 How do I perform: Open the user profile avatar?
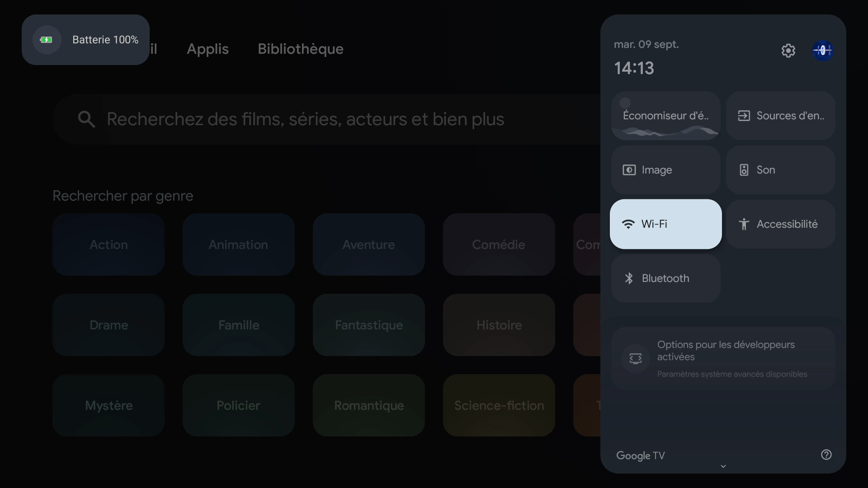[823, 51]
